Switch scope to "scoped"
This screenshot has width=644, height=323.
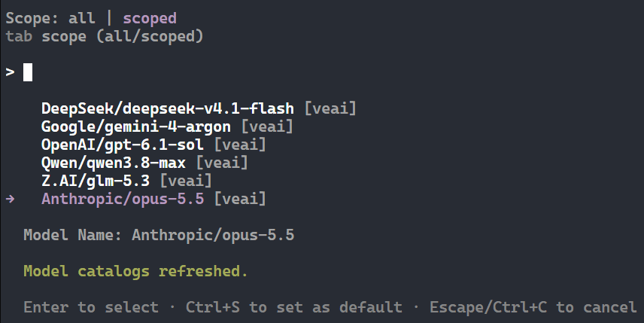point(150,19)
